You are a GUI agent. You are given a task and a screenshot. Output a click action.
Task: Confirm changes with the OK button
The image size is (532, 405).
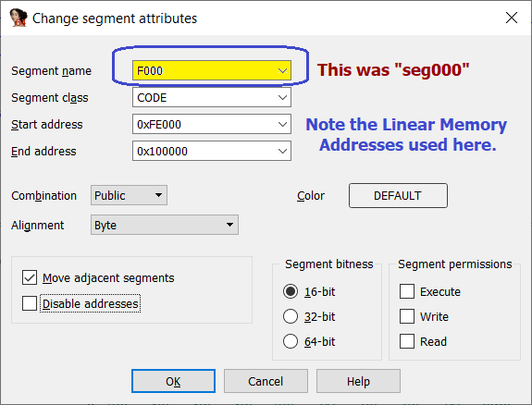click(173, 381)
